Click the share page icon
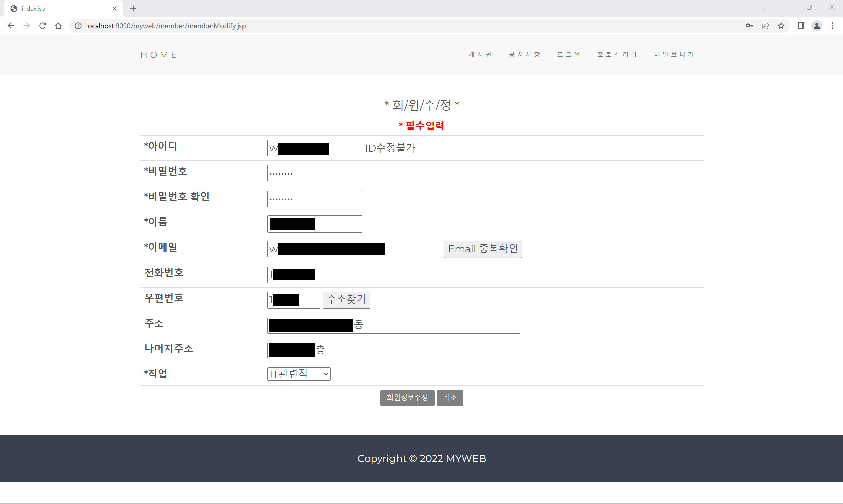The height and width of the screenshot is (504, 843). point(766,26)
